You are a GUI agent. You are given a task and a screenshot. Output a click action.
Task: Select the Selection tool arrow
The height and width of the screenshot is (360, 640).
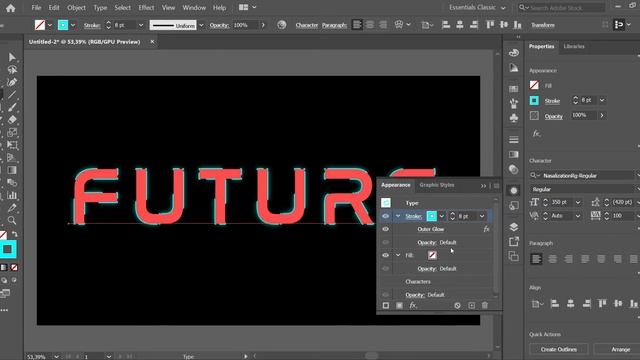[12, 57]
